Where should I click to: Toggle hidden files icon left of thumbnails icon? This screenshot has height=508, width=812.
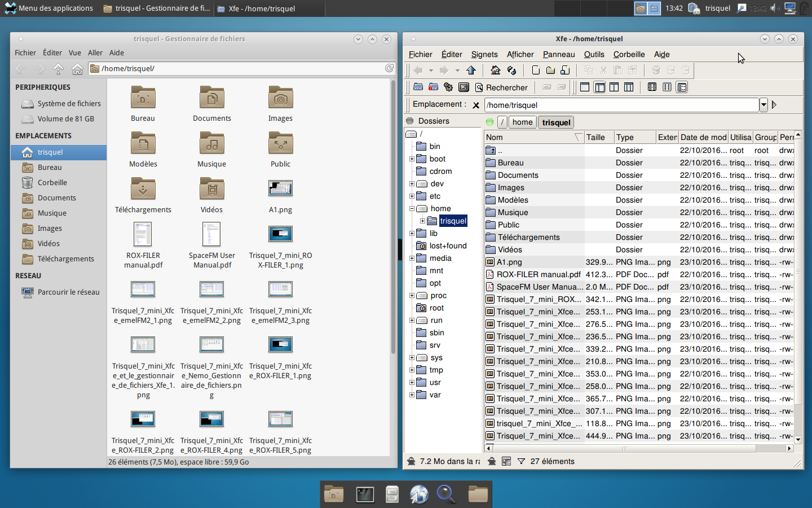tap(492, 461)
